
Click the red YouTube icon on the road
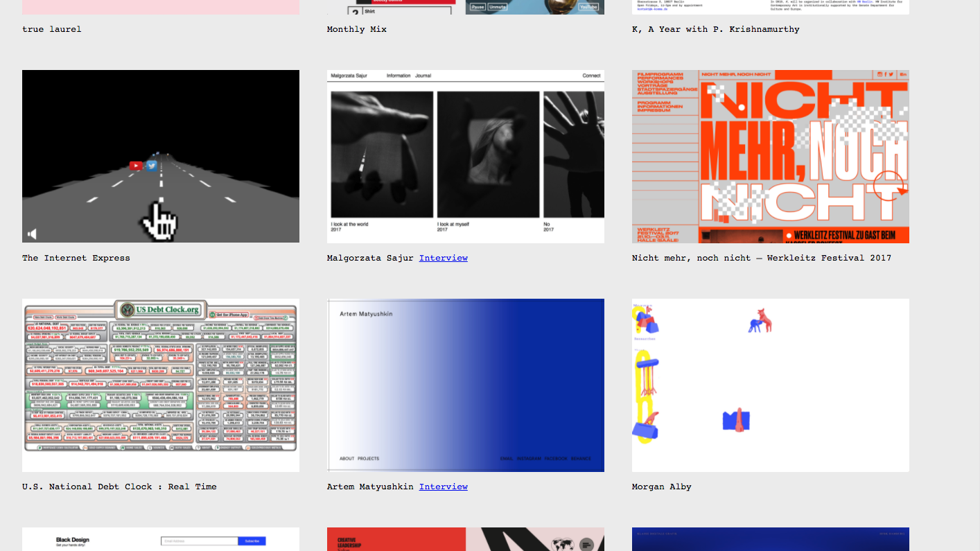(136, 166)
